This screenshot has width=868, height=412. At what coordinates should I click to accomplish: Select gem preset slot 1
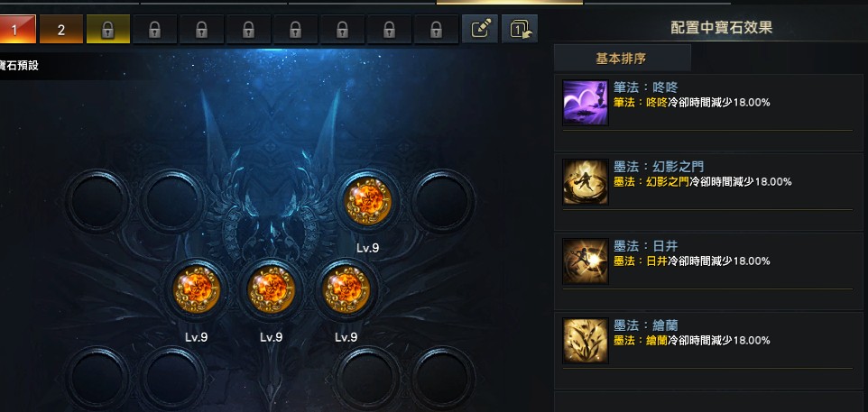pyautogui.click(x=15, y=30)
